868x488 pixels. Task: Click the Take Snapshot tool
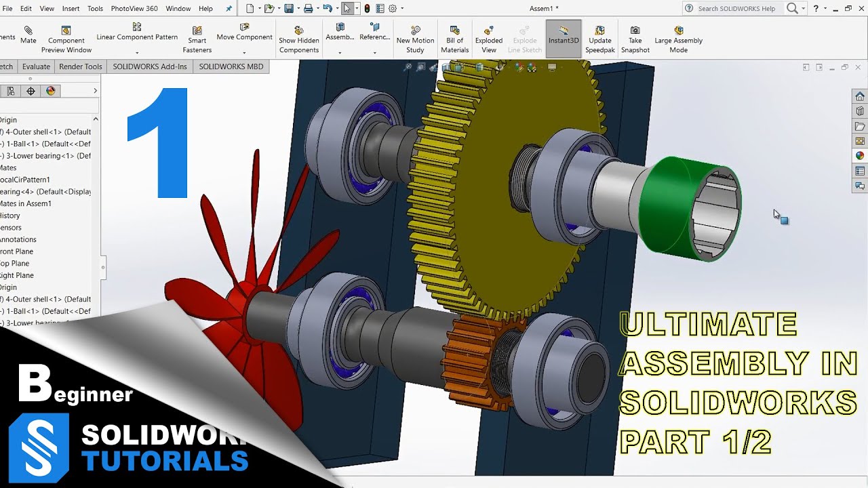point(635,37)
